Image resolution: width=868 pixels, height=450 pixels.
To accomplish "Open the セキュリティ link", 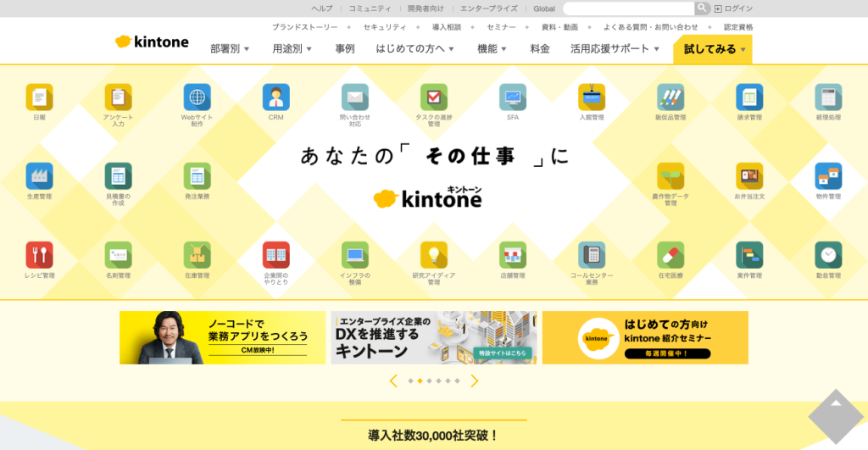I will click(x=384, y=27).
